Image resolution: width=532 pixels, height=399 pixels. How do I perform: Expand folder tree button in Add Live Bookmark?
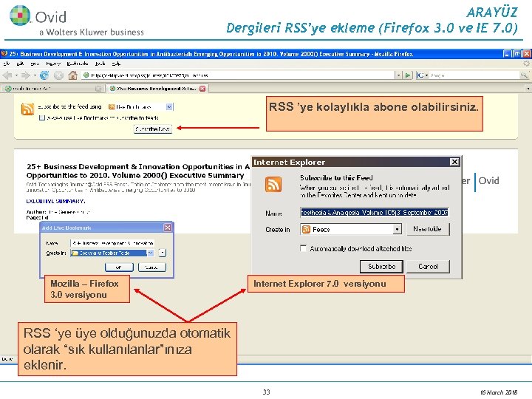click(x=163, y=253)
